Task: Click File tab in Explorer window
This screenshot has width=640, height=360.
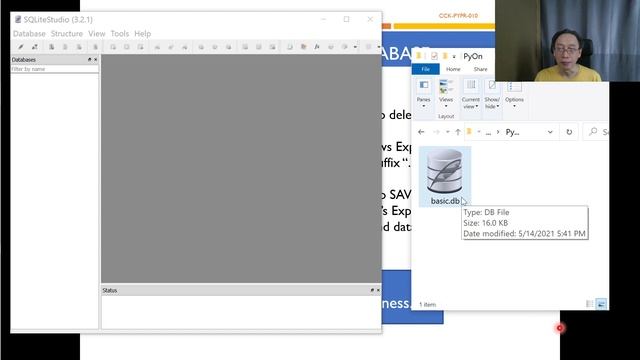Action: 426,69
